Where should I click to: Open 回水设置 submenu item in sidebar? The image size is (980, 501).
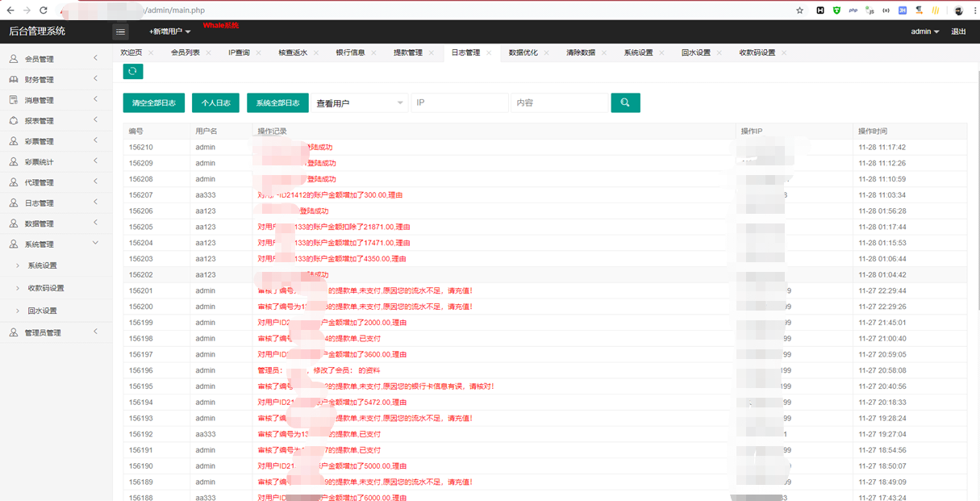[x=43, y=311]
